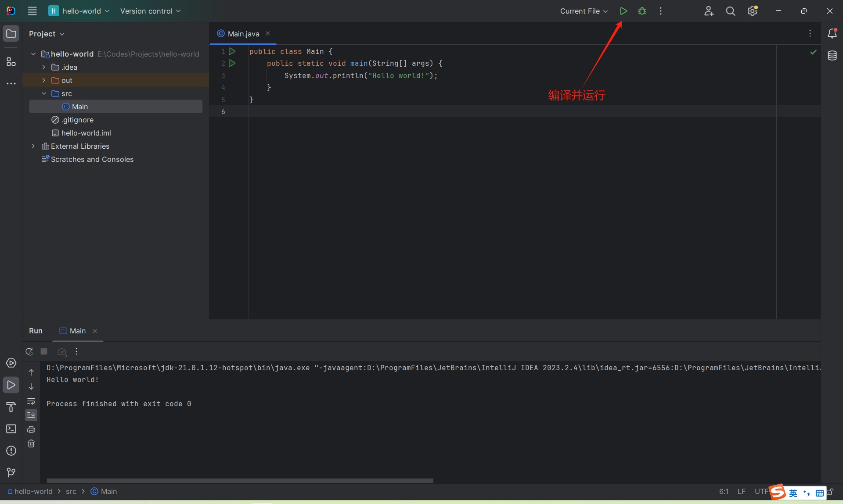Image resolution: width=843 pixels, height=504 pixels.
Task: Open the Database tool window on the right
Action: [x=832, y=56]
